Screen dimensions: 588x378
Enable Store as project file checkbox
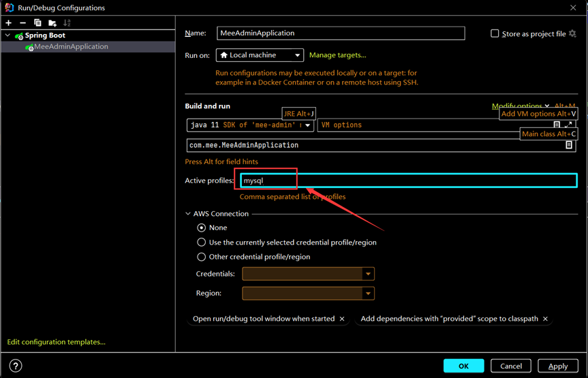click(495, 33)
